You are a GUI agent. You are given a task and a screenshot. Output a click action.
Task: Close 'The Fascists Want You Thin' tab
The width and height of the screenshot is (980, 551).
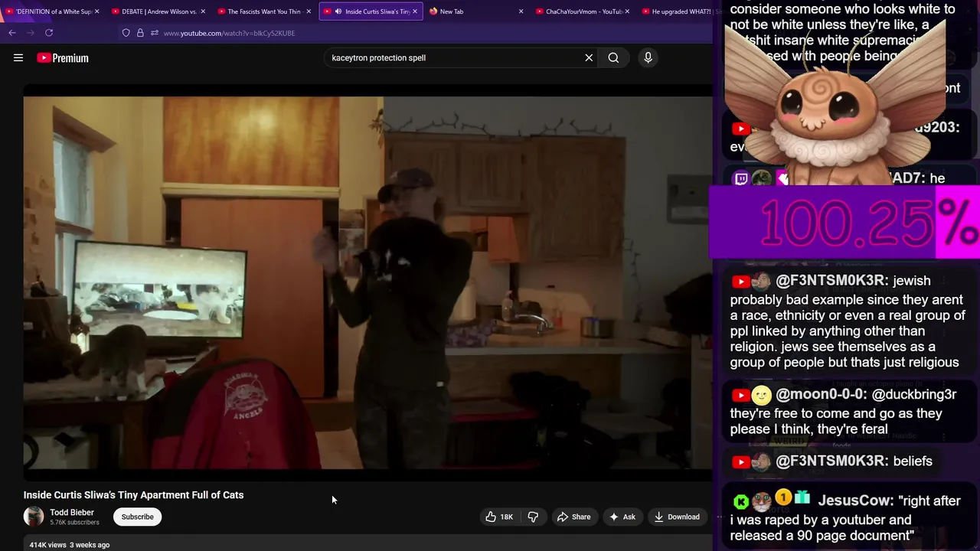[x=309, y=11]
